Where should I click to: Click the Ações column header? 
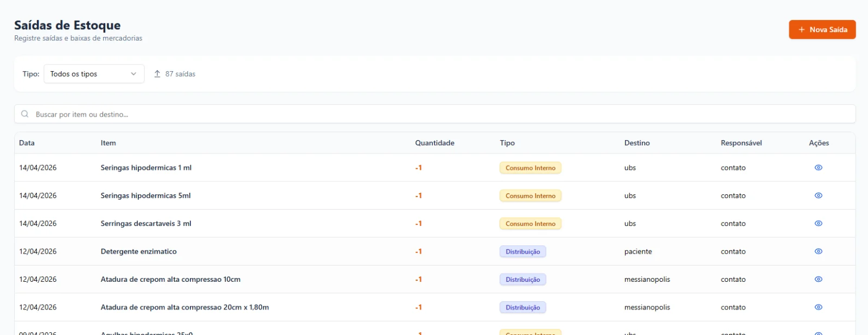[819, 143]
